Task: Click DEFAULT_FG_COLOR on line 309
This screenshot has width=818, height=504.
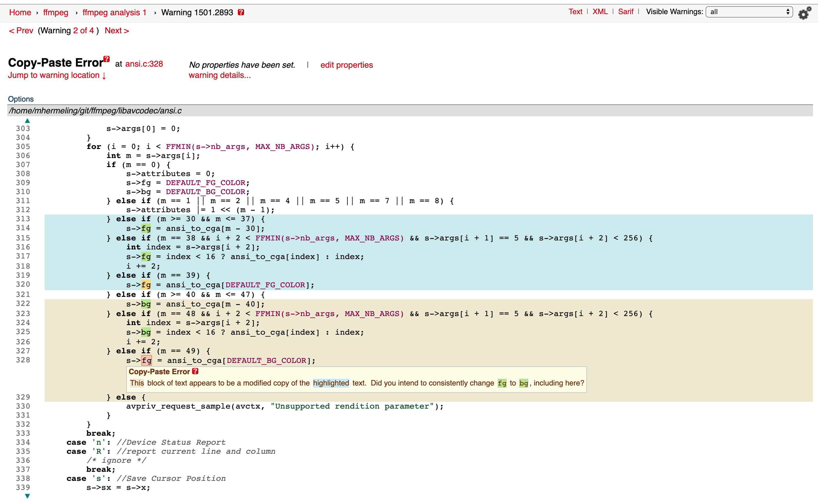Action: tap(206, 183)
